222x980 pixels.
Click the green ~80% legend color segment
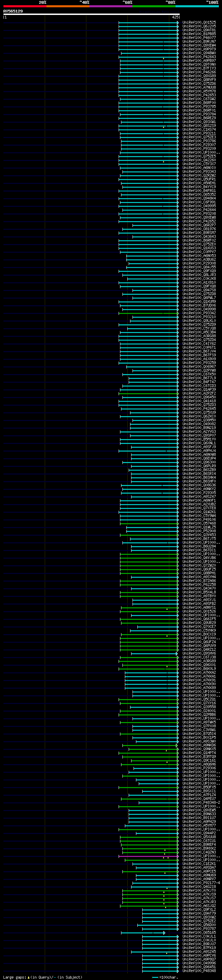coord(154,6)
